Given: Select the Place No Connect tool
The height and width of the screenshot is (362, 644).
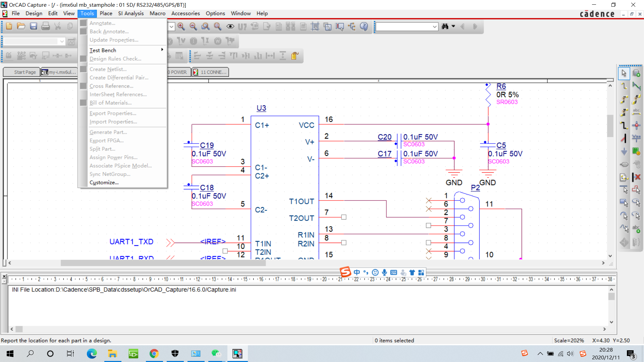Looking at the screenshot, I should [636, 177].
